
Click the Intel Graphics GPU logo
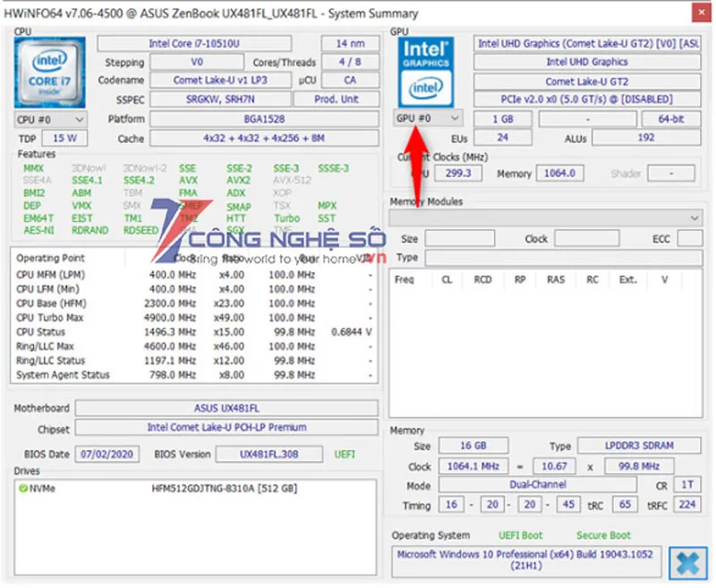point(427,72)
